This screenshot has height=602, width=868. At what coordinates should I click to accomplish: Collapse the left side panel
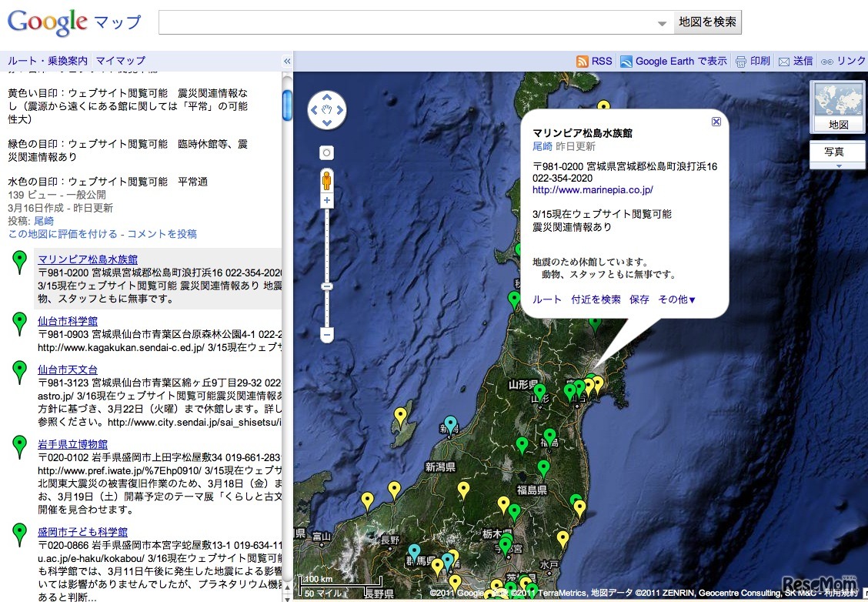pyautogui.click(x=287, y=61)
